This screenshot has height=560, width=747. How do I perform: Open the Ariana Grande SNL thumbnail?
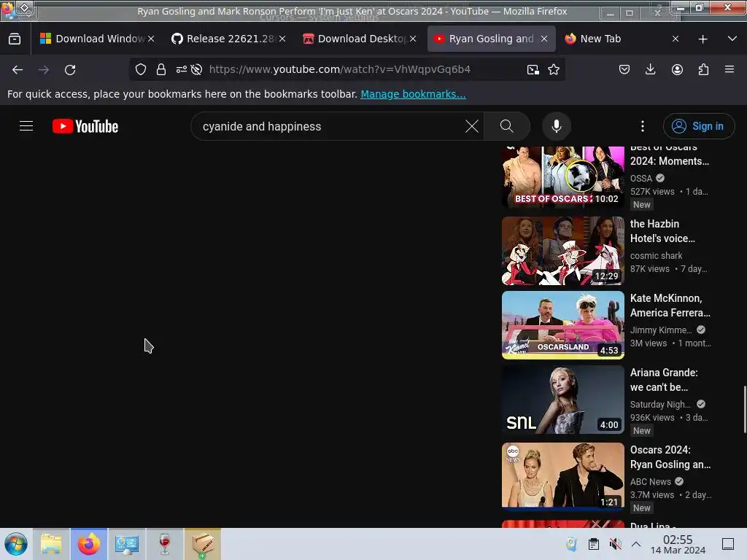(563, 400)
